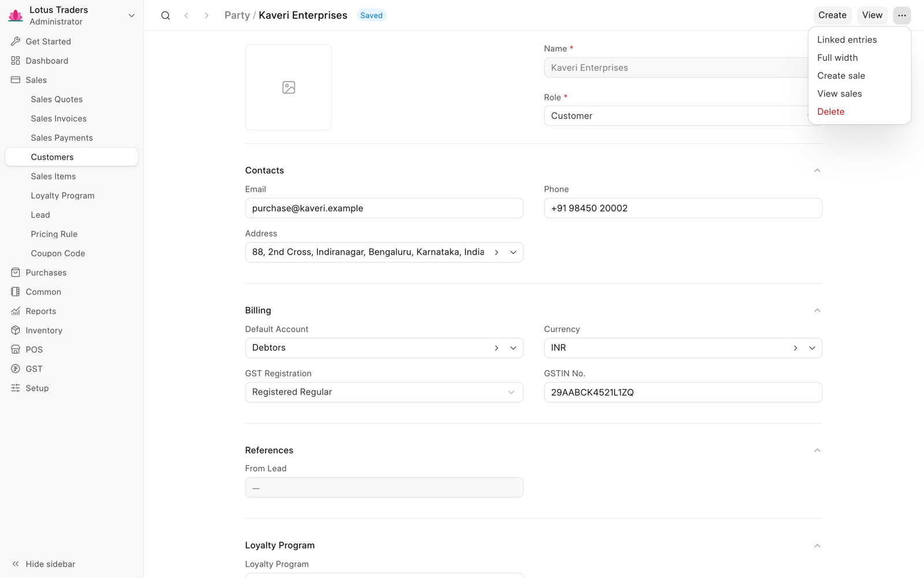Click into the Email field

pyautogui.click(x=384, y=208)
